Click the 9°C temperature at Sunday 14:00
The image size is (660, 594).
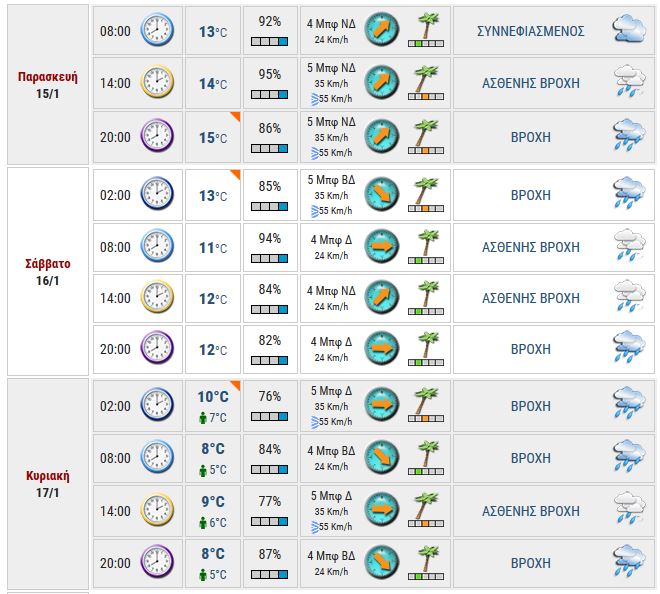coord(213,502)
